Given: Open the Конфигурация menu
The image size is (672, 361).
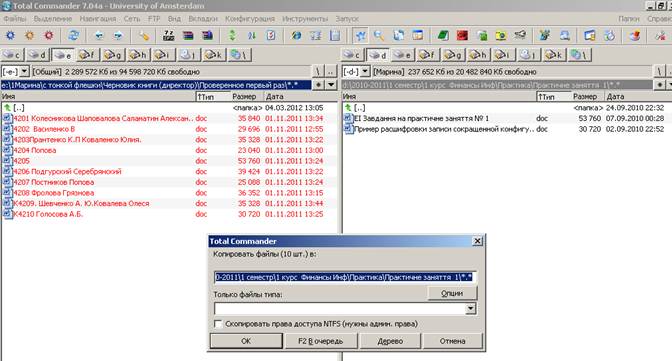Looking at the screenshot, I should 250,19.
